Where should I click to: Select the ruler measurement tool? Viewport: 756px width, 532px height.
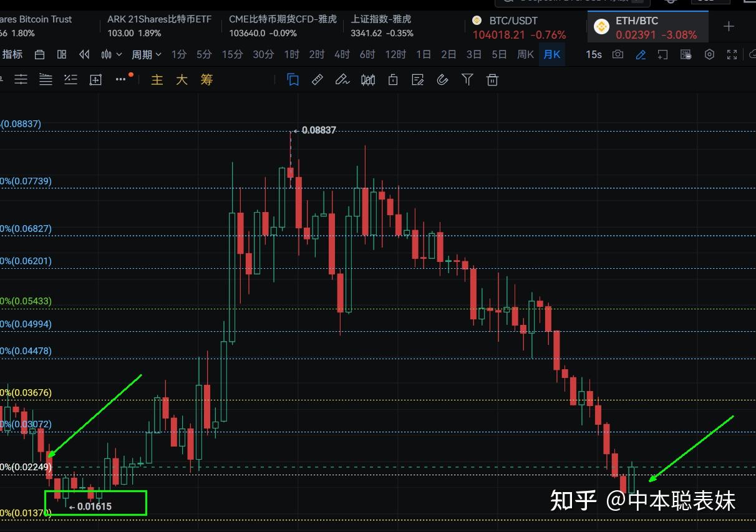(x=317, y=79)
